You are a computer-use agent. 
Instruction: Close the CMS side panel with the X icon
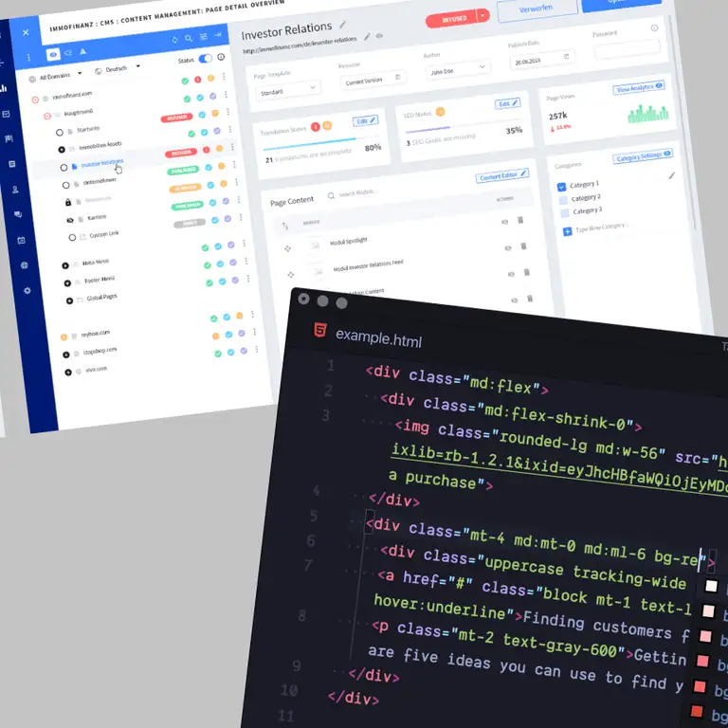coord(26,32)
